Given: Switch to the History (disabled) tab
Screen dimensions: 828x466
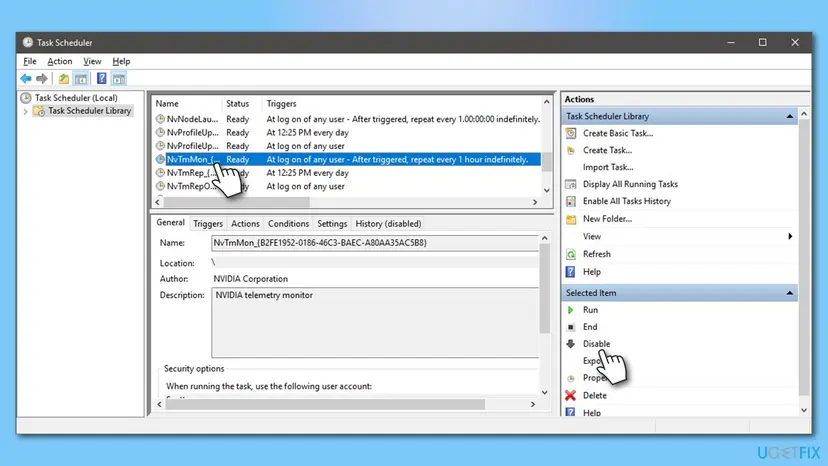Looking at the screenshot, I should click(388, 223).
